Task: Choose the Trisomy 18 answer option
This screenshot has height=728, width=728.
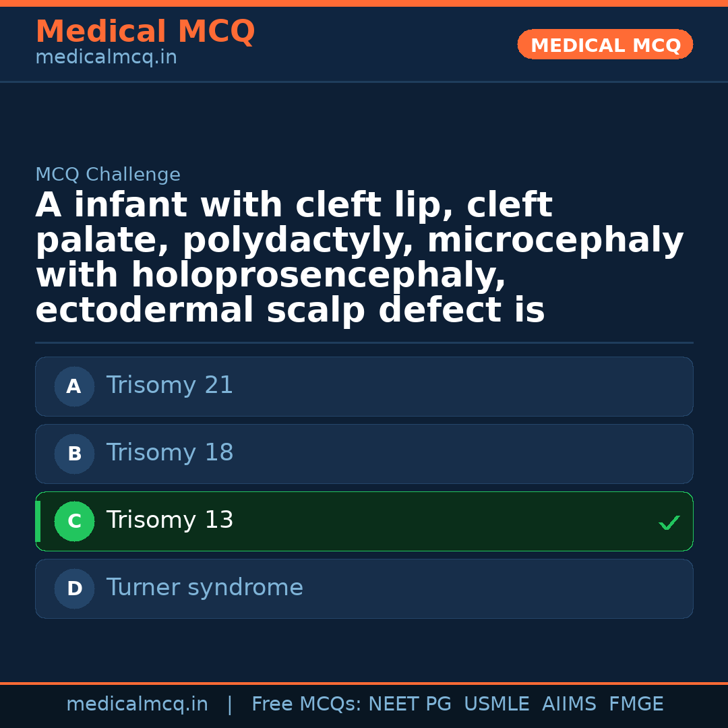Action: (x=364, y=454)
